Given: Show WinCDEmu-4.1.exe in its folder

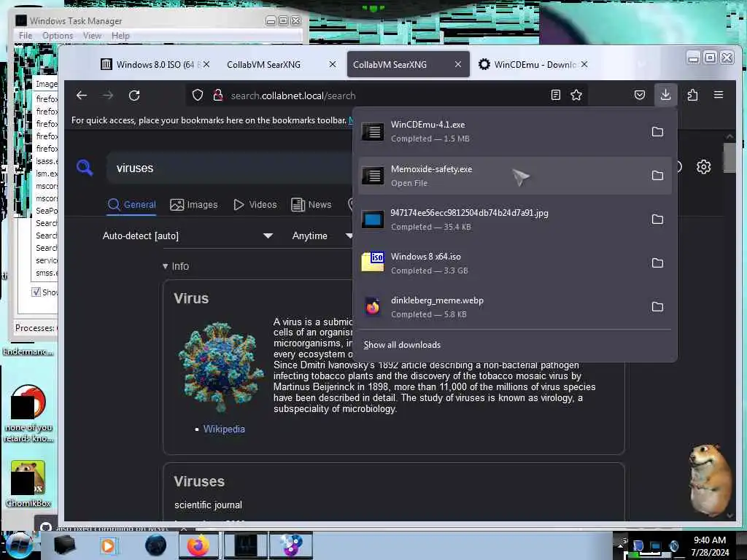Looking at the screenshot, I should 657,131.
